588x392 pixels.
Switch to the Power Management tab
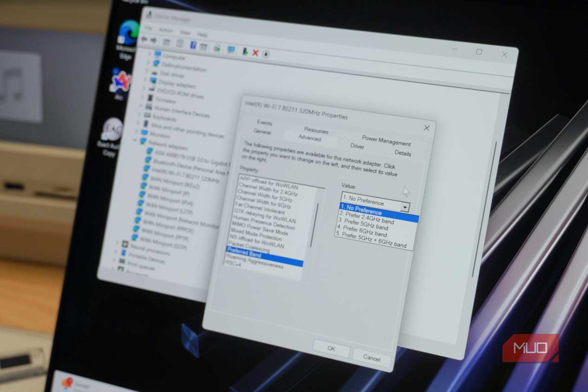click(386, 141)
